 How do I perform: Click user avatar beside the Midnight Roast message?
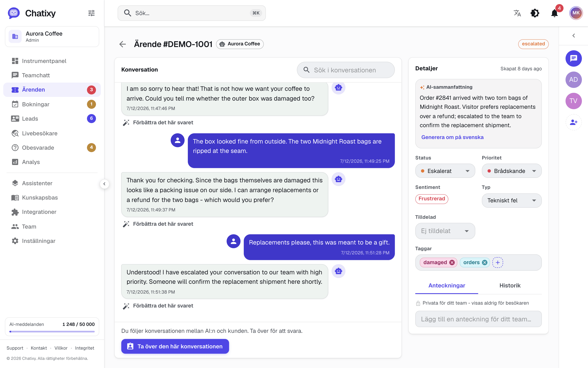[x=178, y=140]
